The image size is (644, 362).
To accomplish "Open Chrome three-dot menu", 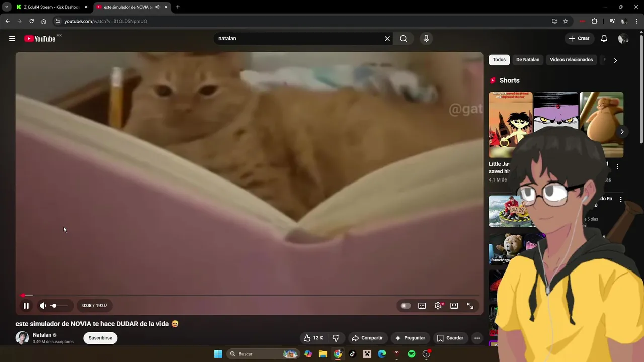I will click(637, 21).
